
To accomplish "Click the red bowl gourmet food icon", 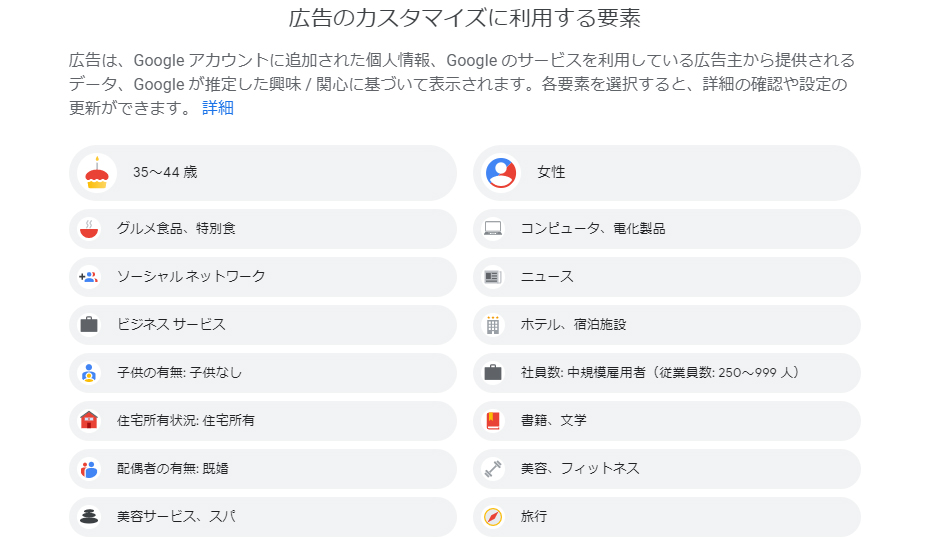I will [89, 229].
